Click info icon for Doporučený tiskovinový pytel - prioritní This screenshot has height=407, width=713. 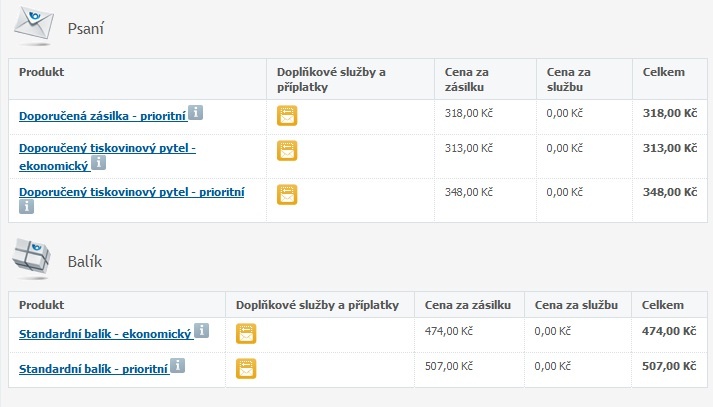click(x=27, y=207)
